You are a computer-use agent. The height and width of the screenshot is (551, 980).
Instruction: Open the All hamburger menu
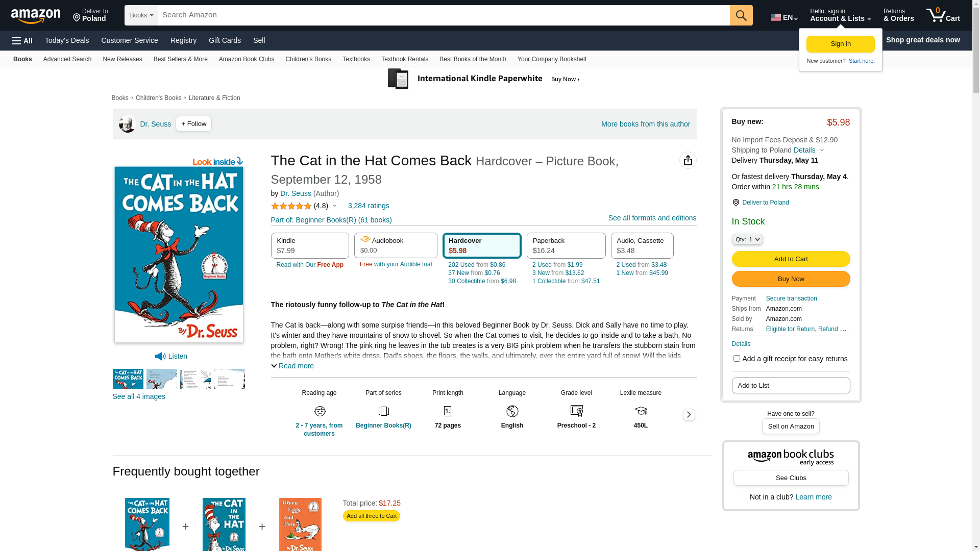[22, 40]
